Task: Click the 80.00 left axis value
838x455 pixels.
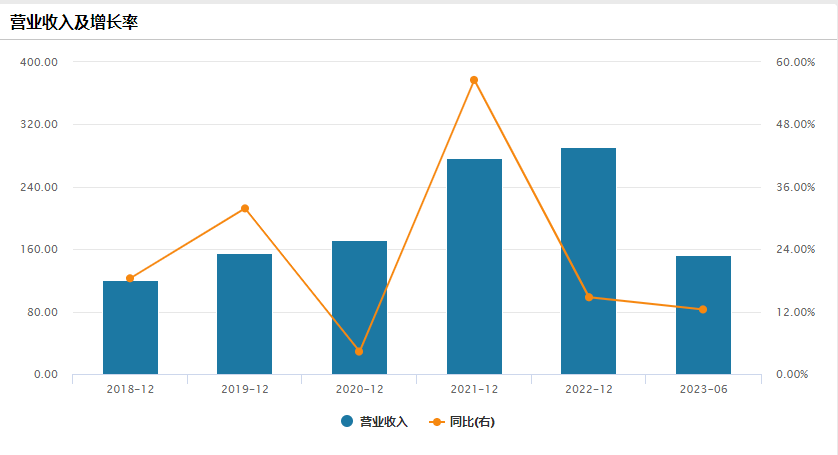Action: (43, 312)
